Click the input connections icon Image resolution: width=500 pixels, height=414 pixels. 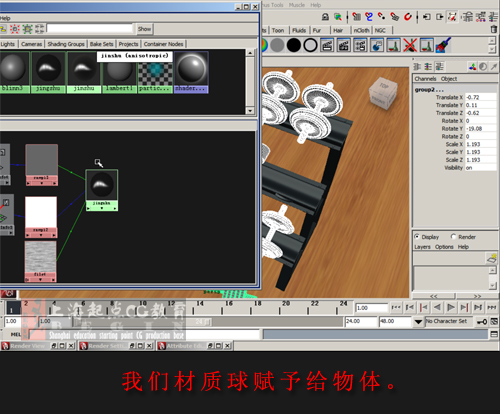coord(427,17)
